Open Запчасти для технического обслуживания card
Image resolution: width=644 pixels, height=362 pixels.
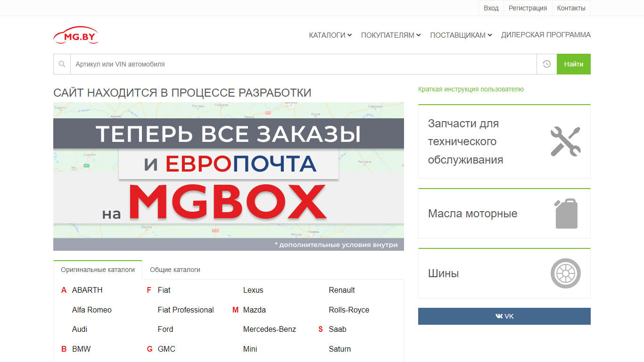(504, 141)
